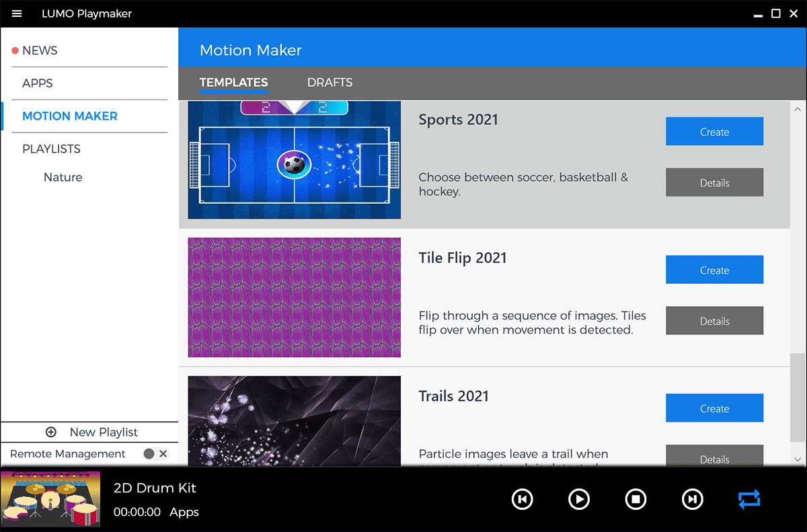Create from the Tile Flip 2021 template

tap(714, 270)
